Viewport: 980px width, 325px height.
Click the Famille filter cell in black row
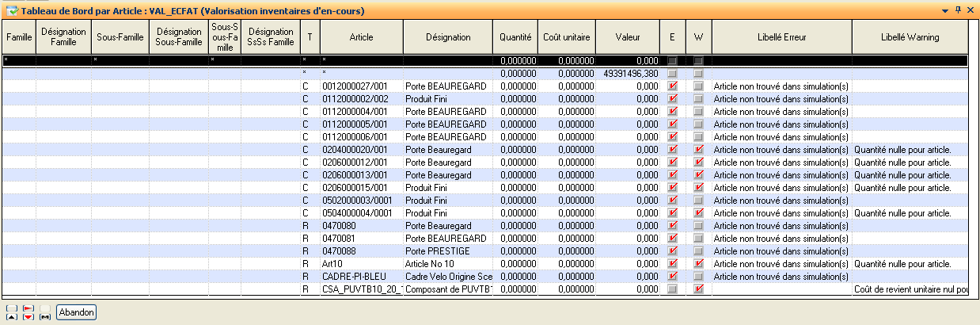coord(18,60)
